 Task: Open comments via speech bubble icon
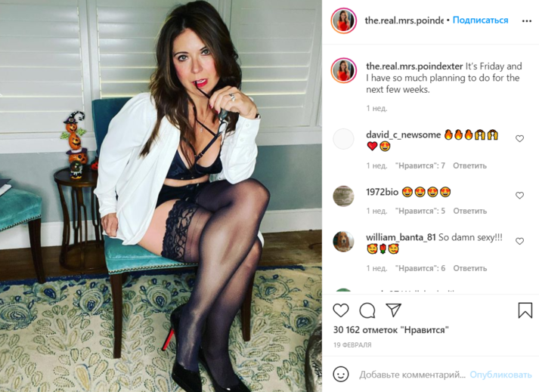pos(367,310)
